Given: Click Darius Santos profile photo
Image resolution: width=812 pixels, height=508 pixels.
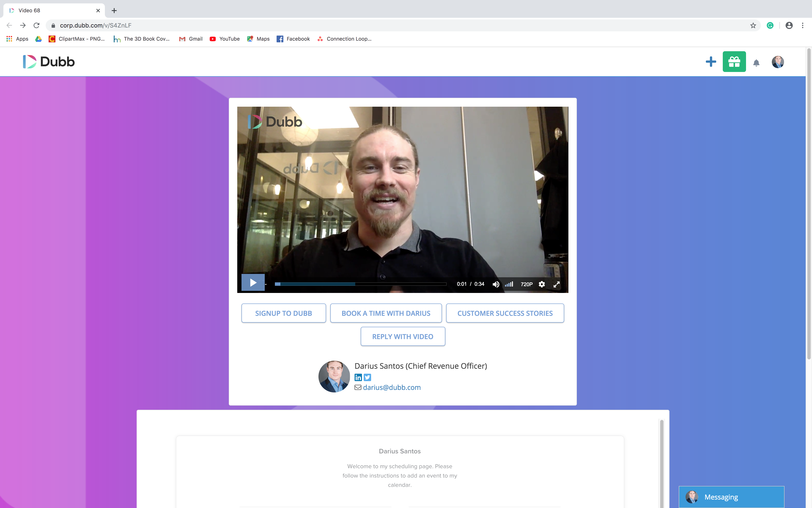Looking at the screenshot, I should 334,376.
